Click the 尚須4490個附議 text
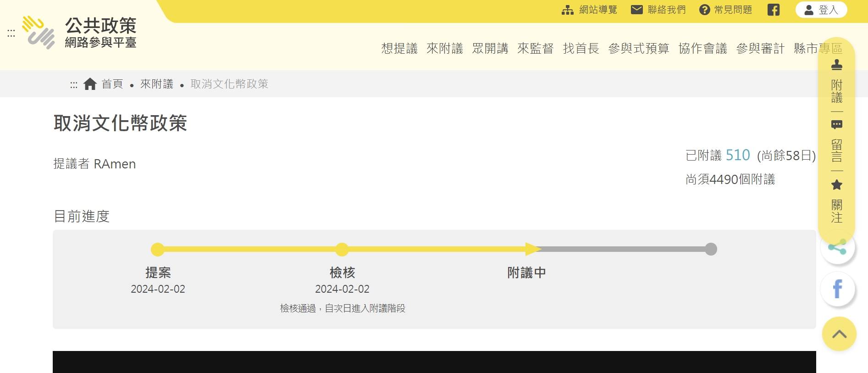 click(730, 179)
